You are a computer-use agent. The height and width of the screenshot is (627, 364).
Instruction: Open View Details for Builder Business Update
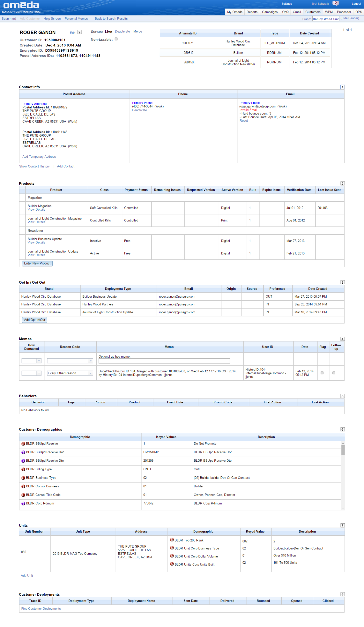click(x=36, y=242)
